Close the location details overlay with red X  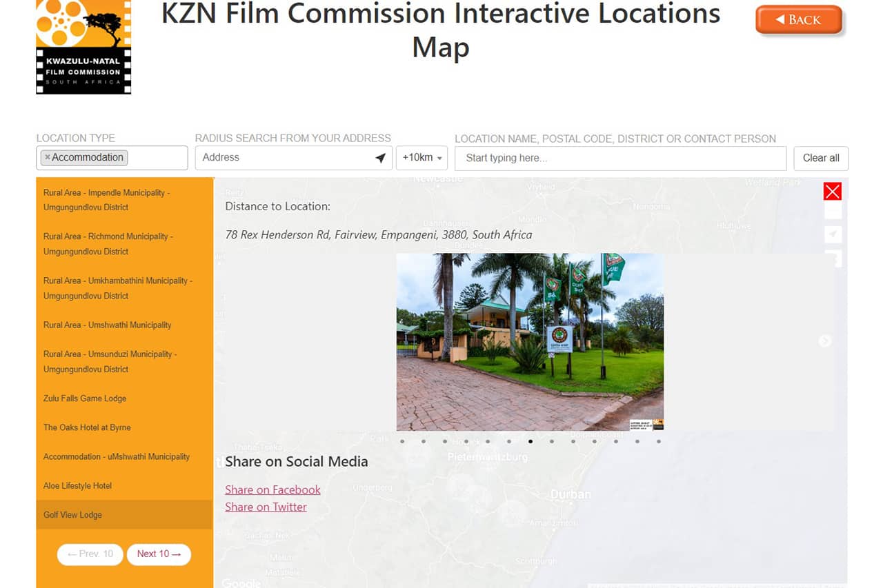(833, 191)
